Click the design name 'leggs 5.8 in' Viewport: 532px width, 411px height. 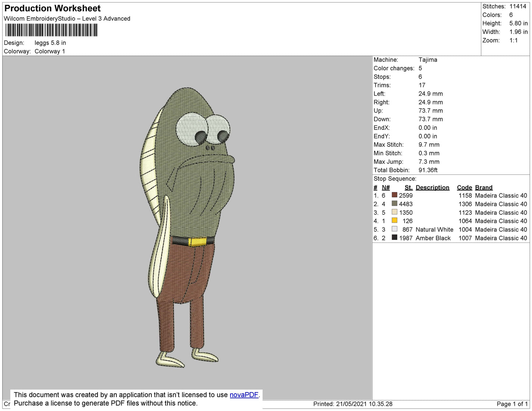[50, 43]
